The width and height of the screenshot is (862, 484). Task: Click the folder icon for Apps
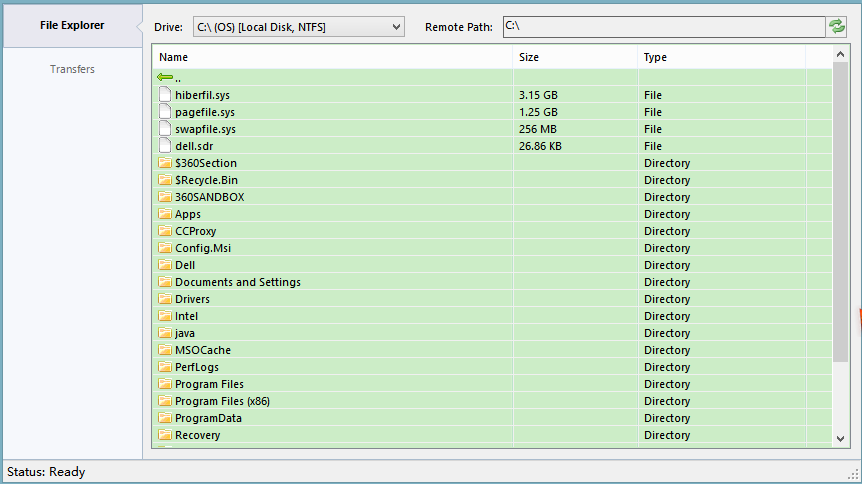[164, 213]
